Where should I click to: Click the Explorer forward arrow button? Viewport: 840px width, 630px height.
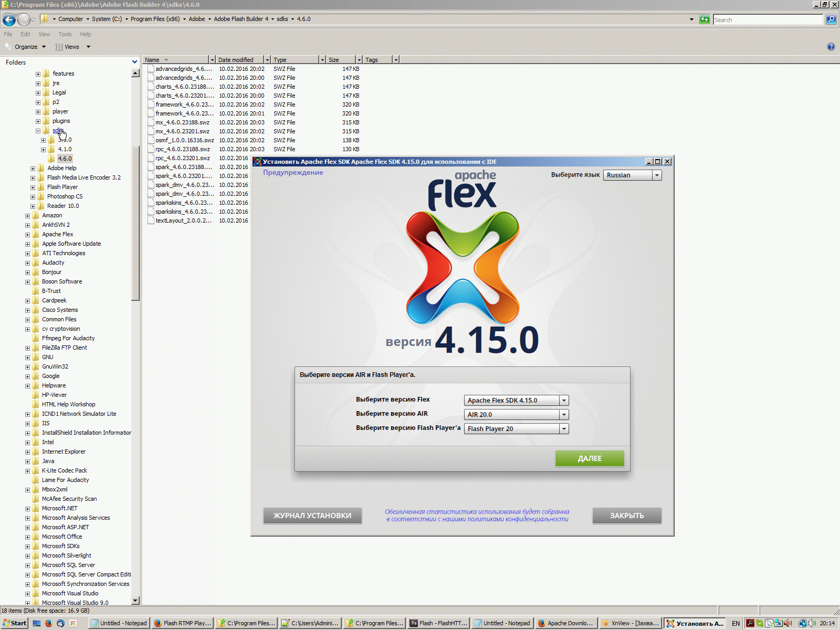tap(24, 20)
